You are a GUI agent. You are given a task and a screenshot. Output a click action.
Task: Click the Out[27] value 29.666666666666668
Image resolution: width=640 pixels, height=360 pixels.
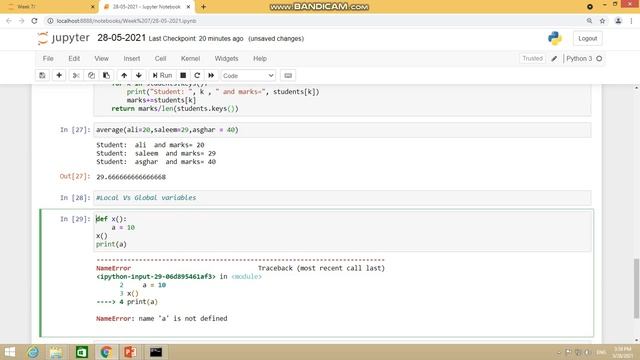pyautogui.click(x=131, y=177)
